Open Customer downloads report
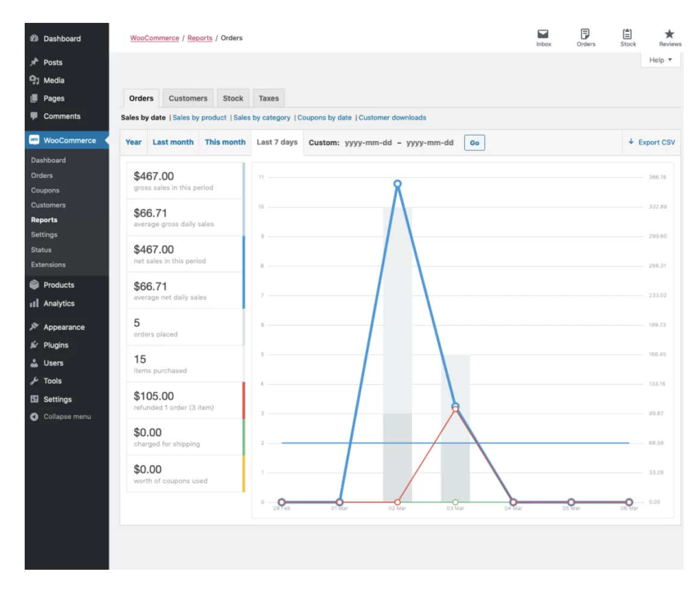This screenshot has height=589, width=700. coord(392,118)
